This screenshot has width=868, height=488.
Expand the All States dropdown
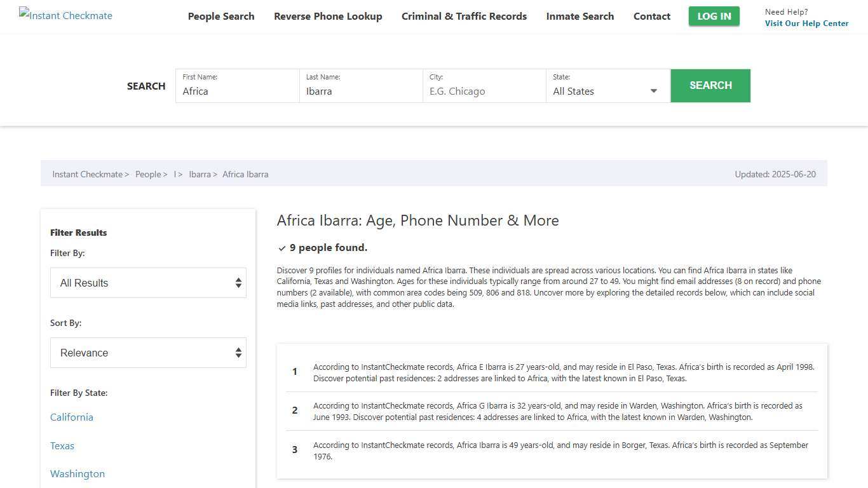607,91
